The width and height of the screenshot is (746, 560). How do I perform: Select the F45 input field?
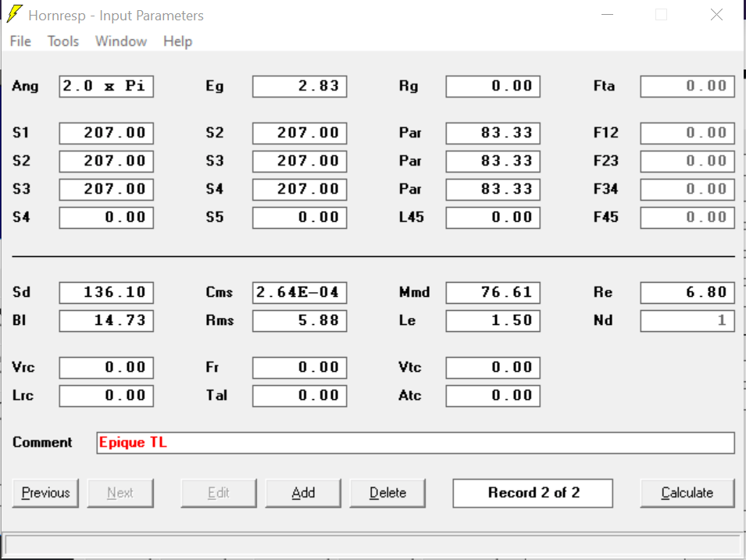(687, 218)
